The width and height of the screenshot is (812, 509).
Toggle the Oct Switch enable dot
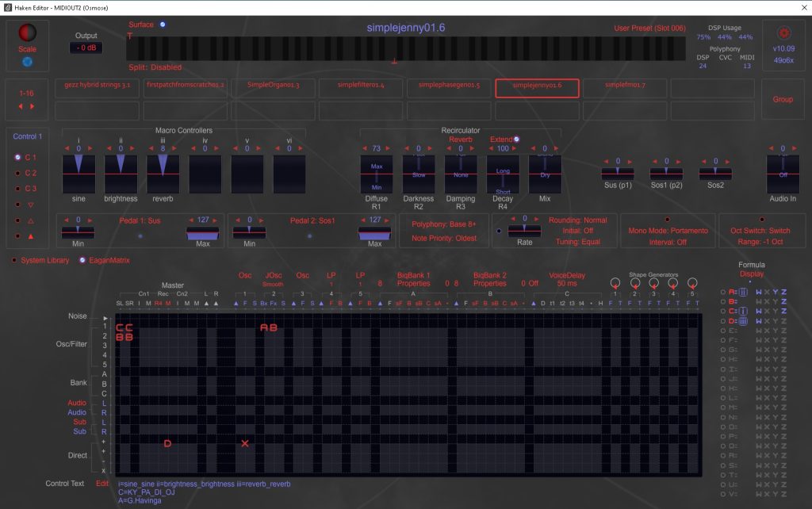(762, 220)
